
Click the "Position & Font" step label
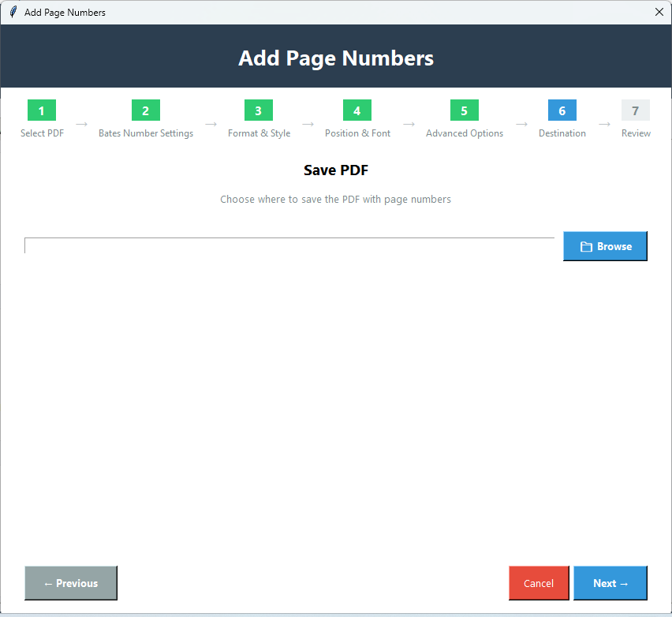click(x=357, y=133)
